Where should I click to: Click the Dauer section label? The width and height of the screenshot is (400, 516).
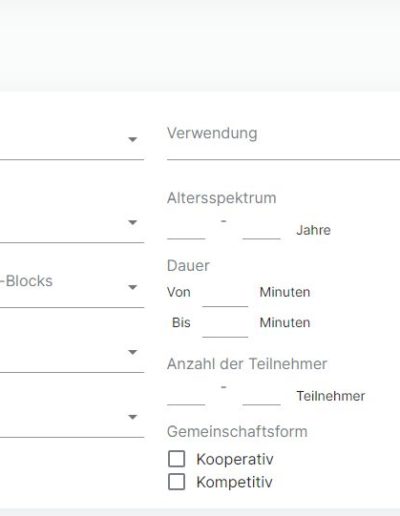tap(188, 266)
